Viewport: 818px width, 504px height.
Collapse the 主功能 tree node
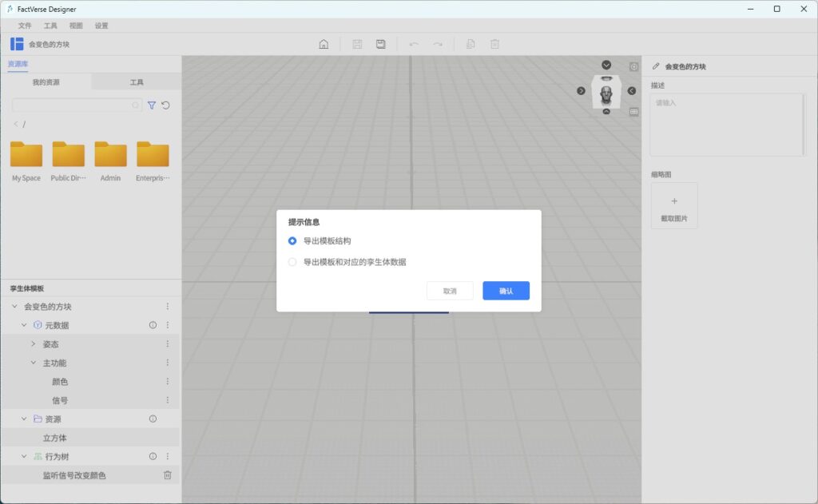[x=33, y=363]
